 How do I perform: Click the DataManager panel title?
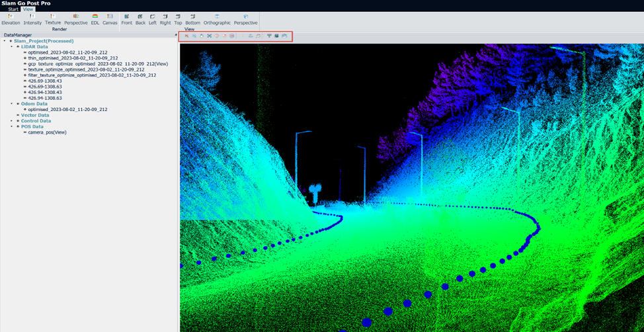(18, 35)
